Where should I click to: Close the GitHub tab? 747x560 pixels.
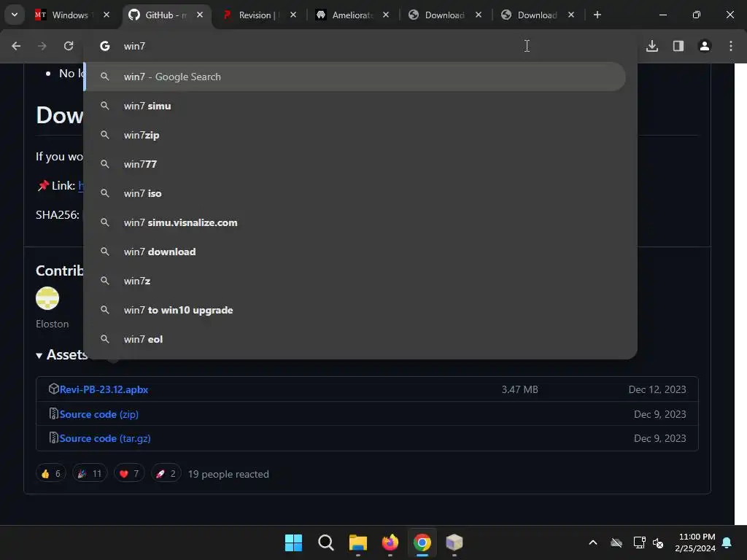tap(200, 15)
